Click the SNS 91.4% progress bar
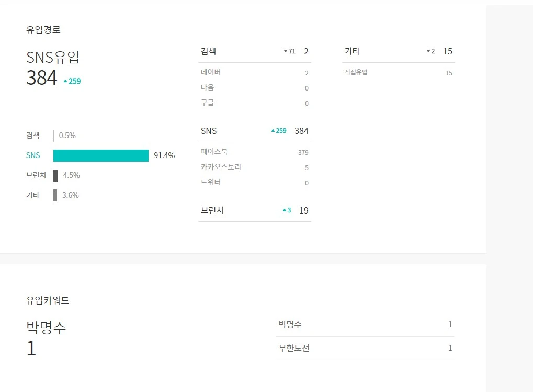The width and height of the screenshot is (533, 392). pyautogui.click(x=100, y=155)
